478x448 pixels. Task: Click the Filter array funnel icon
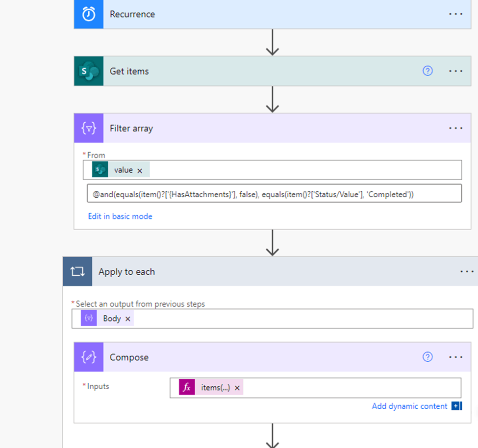pyautogui.click(x=89, y=128)
